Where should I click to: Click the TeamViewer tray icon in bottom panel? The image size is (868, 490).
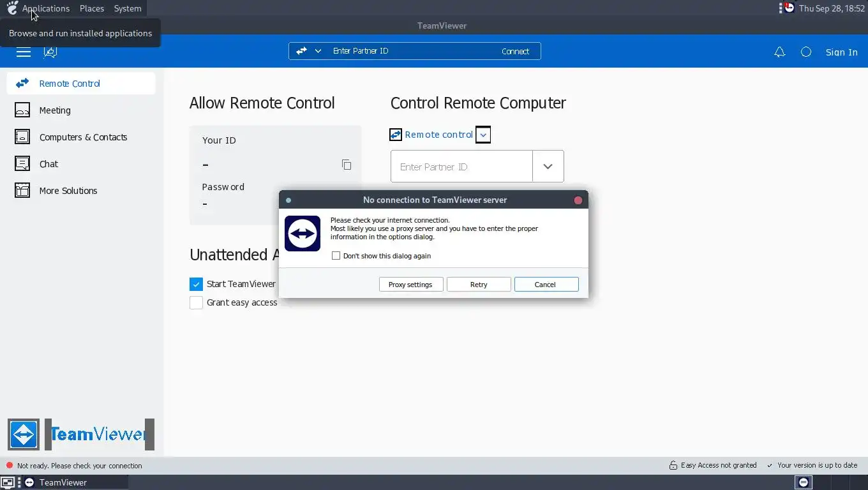(804, 482)
